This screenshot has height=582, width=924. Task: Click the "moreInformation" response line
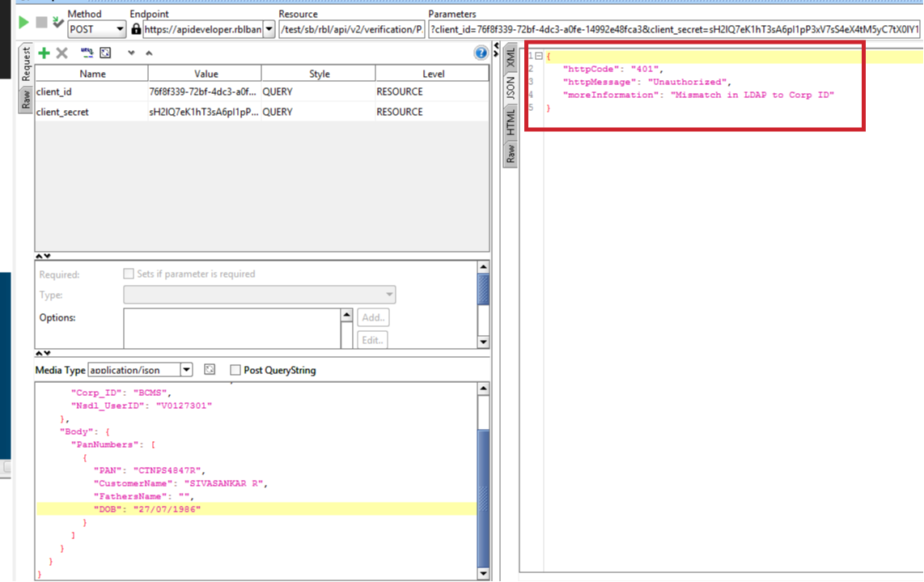coord(698,95)
